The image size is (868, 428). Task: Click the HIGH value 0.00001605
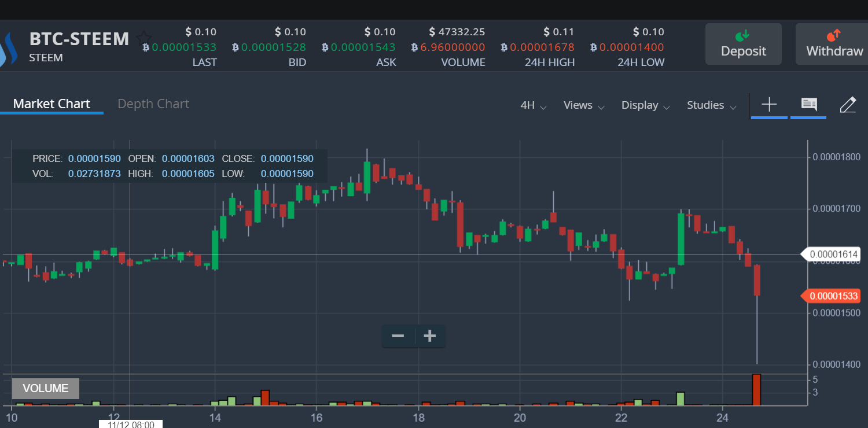pos(188,174)
